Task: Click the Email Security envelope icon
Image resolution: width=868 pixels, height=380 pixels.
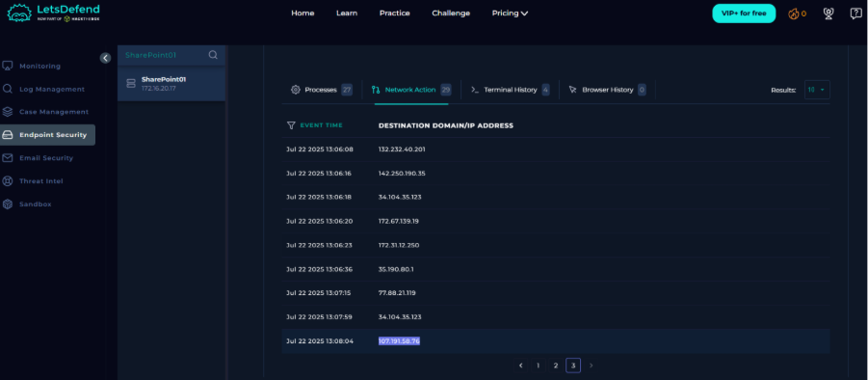Action: coord(8,158)
